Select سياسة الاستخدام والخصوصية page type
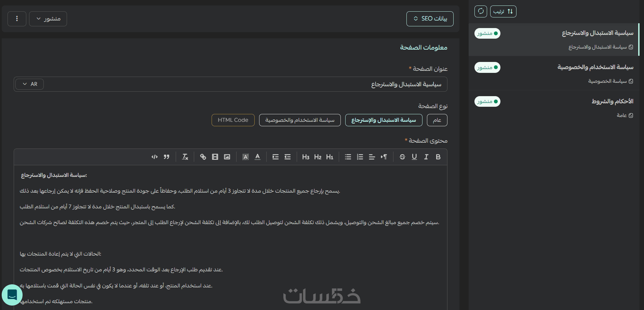Screen dimensions: 644x310 click(300, 120)
